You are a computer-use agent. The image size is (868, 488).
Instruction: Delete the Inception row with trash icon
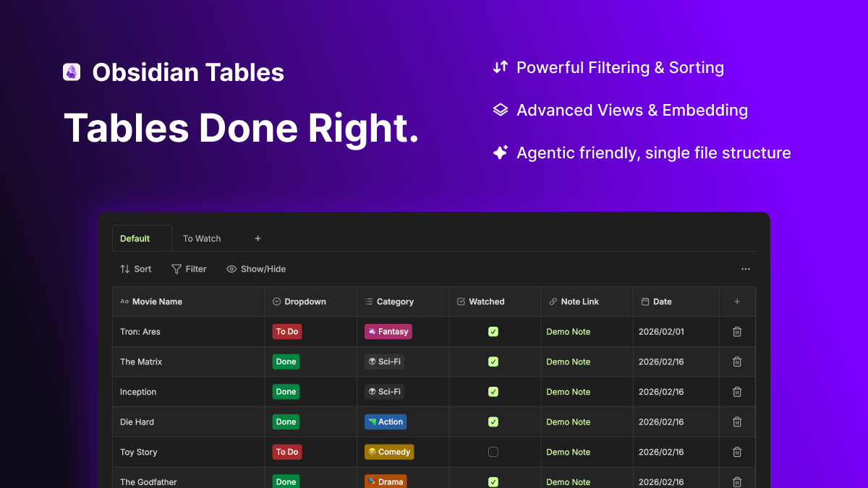(x=737, y=392)
